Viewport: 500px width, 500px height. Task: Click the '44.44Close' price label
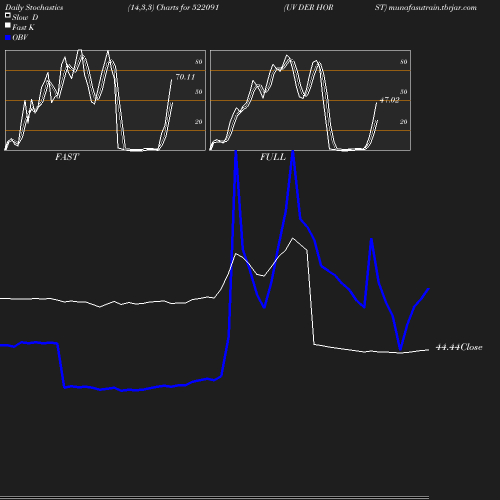pos(459,347)
